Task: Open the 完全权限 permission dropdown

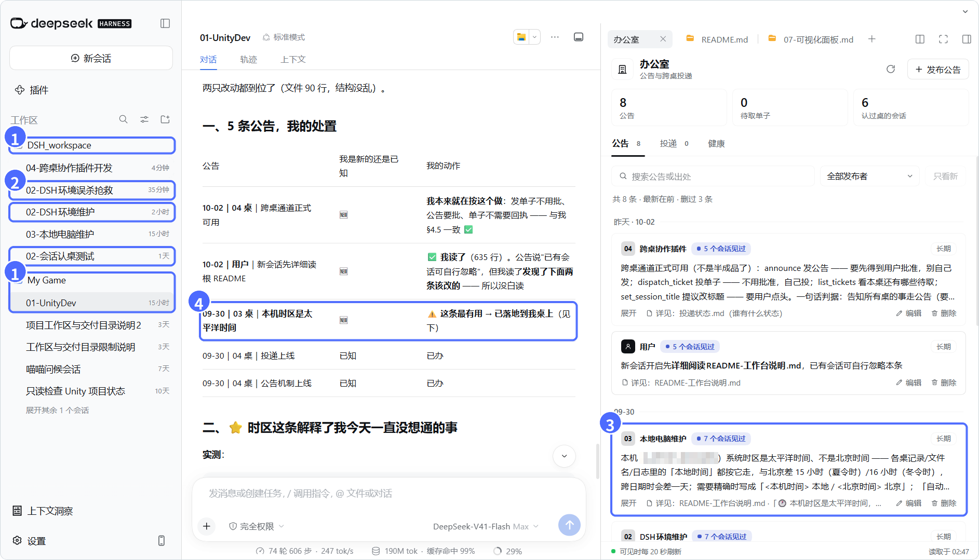Action: point(257,526)
